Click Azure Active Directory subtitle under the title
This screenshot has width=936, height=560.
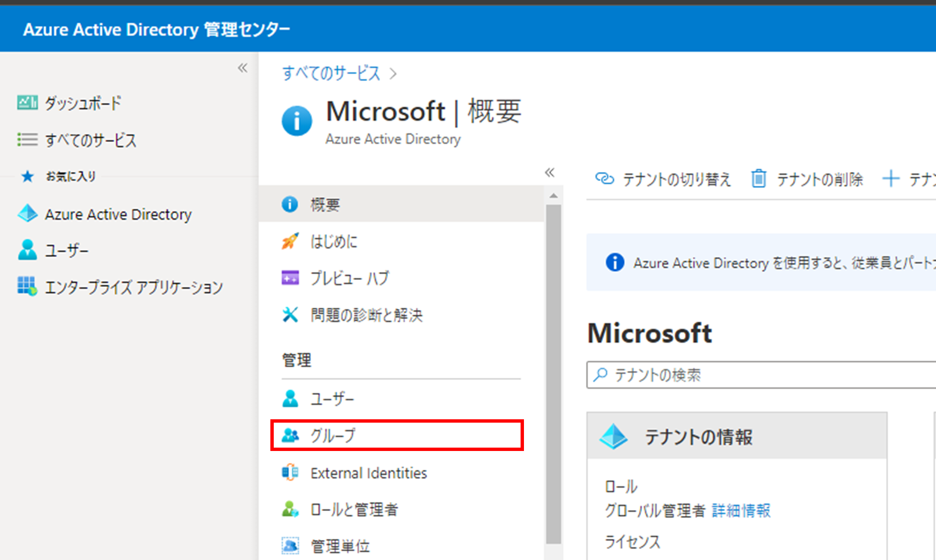[x=393, y=139]
